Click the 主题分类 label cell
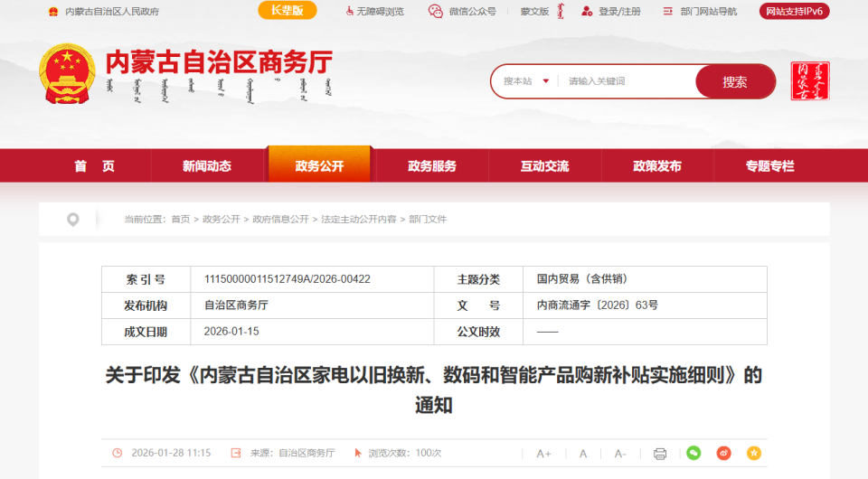This screenshot has width=868, height=479. coord(478,279)
